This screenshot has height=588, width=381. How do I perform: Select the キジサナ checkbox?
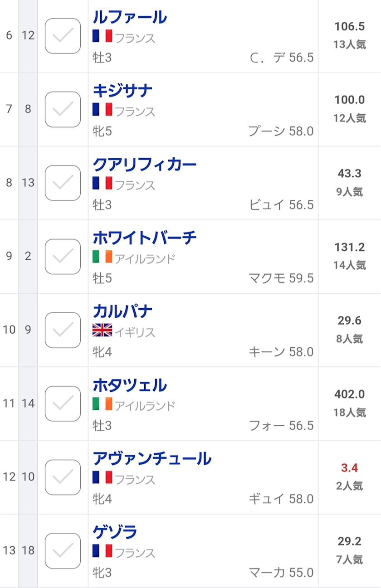click(x=63, y=109)
